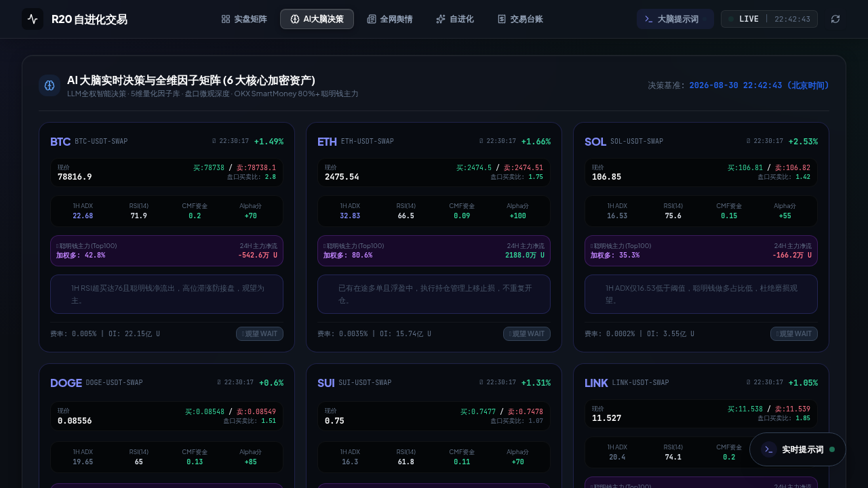Click the terminal icon in 实时提示词
The width and height of the screenshot is (868, 488).
pos(769,449)
